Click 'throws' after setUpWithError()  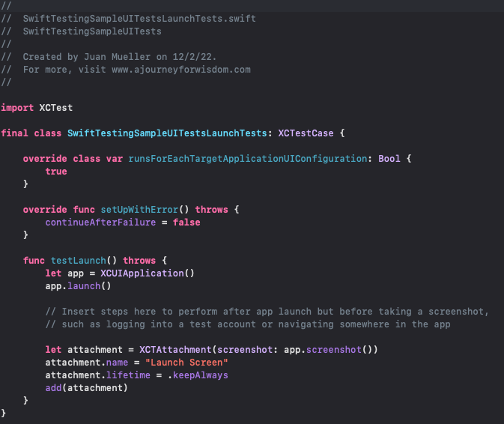click(211, 210)
